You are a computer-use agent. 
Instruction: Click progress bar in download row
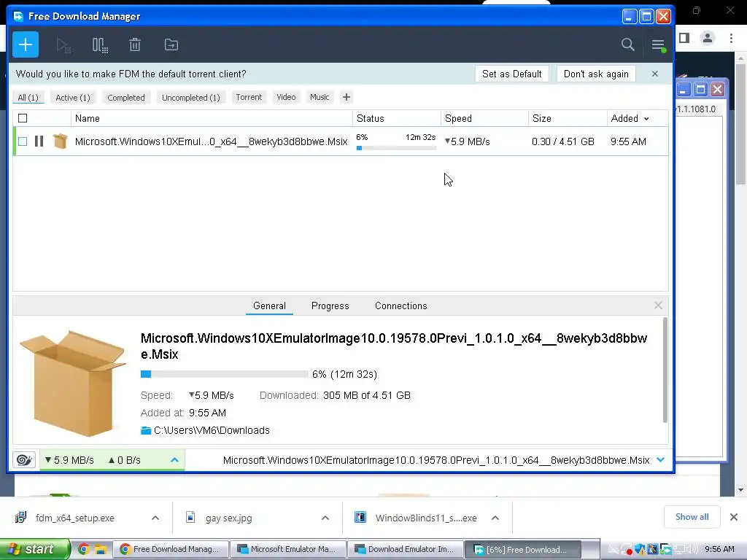[396, 148]
